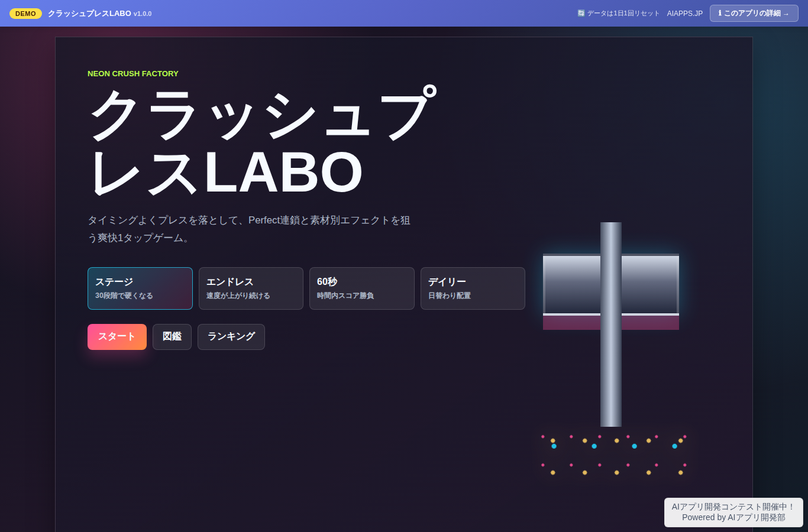Open このアプリの詳細 info button

[754, 13]
